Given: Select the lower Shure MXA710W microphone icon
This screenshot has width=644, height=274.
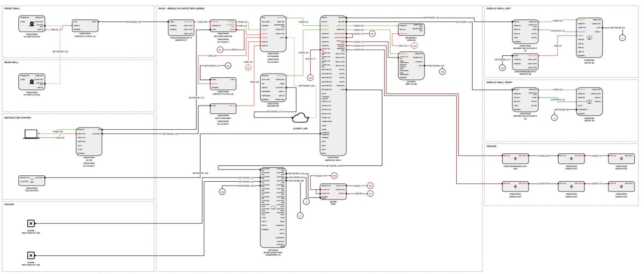Looking at the screenshot, I should tap(31, 256).
